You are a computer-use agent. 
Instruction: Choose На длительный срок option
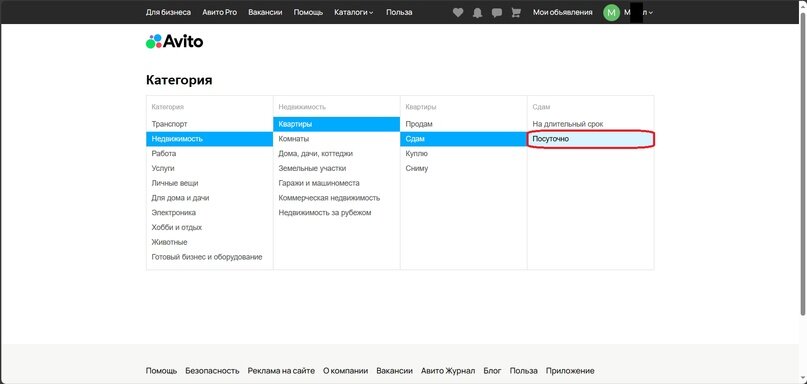click(x=591, y=124)
